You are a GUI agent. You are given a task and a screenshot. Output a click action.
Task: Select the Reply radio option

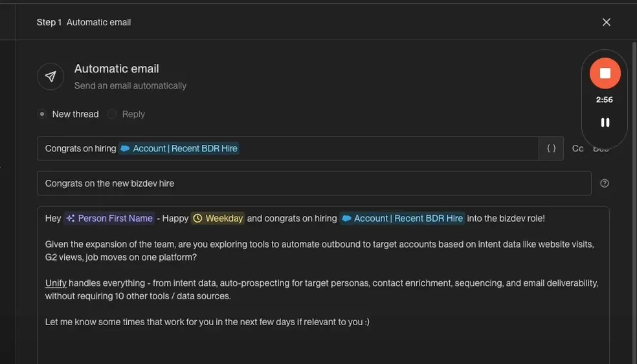point(113,114)
